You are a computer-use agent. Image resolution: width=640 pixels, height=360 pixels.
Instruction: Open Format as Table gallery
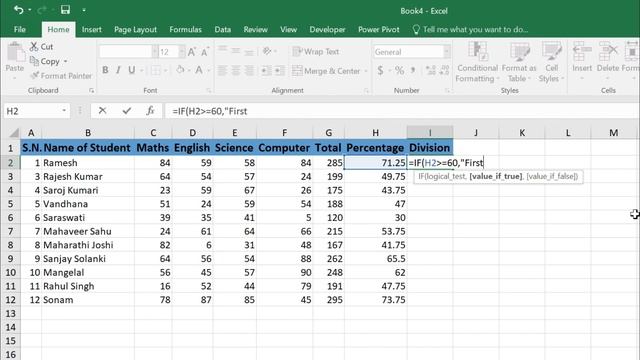519,62
